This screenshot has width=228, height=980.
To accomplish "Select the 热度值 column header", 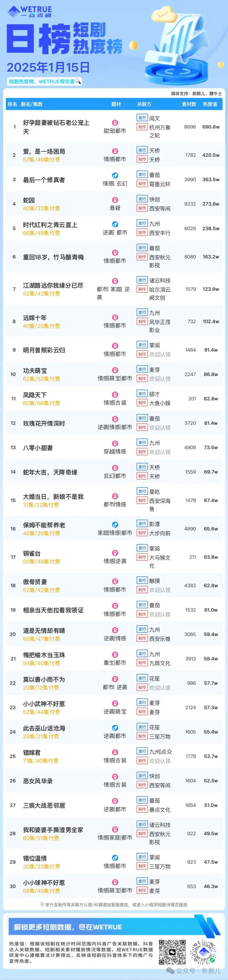I will 210,104.
